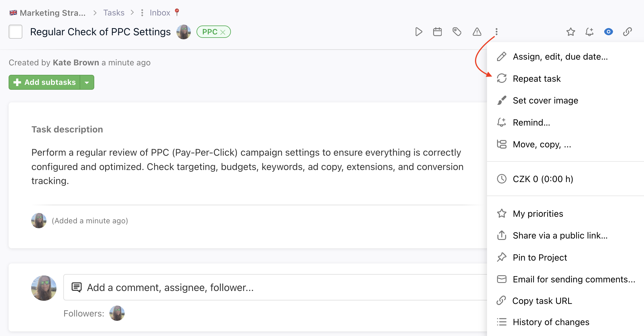Remove the PPC tag with its X
The image size is (644, 336).
(x=223, y=32)
